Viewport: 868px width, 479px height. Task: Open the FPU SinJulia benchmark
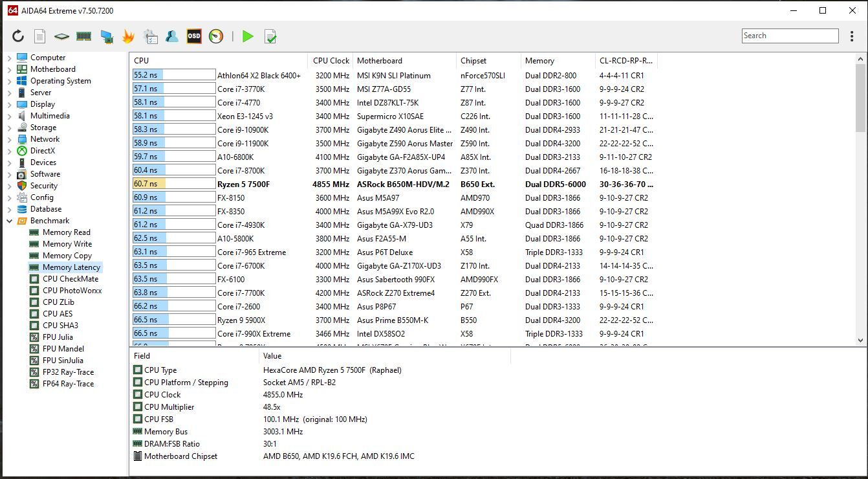click(x=63, y=361)
